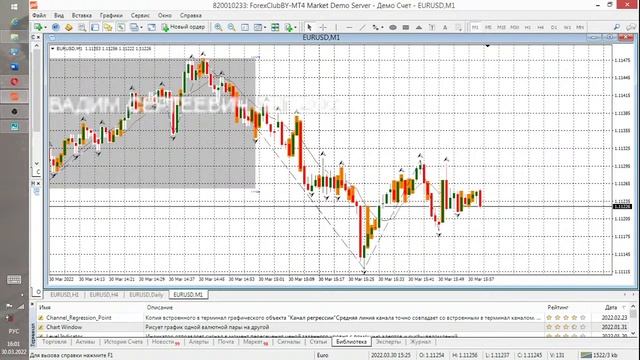The width and height of the screenshot is (640, 360).
Task: Switch chart to M30 timeframe
Action: point(514,27)
